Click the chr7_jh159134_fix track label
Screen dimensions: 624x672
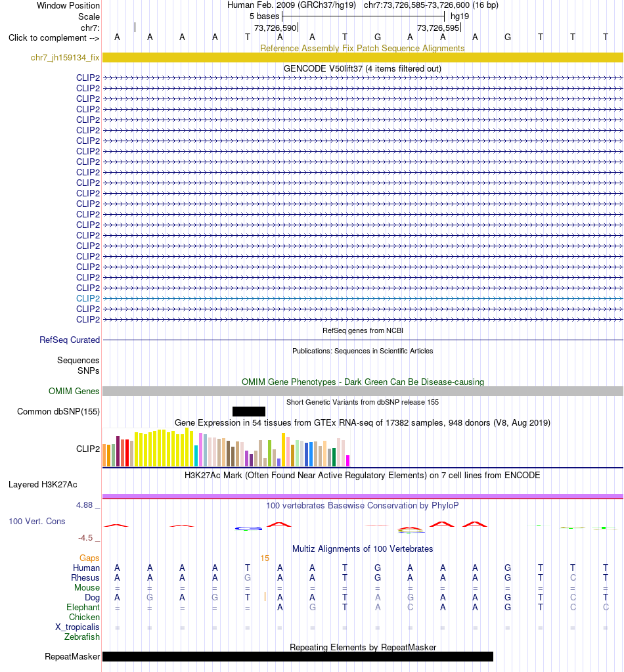pyautogui.click(x=65, y=57)
